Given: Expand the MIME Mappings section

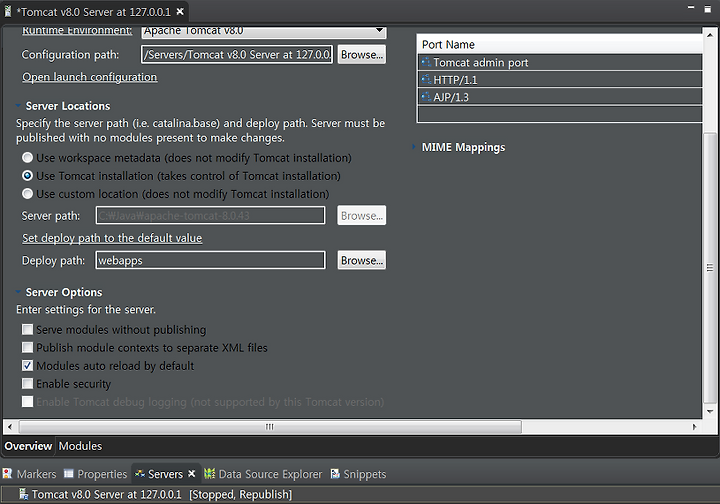Looking at the screenshot, I should click(414, 147).
